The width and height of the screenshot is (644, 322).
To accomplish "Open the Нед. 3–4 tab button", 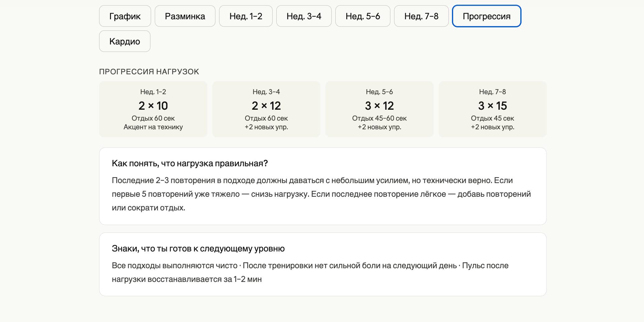I will click(304, 16).
